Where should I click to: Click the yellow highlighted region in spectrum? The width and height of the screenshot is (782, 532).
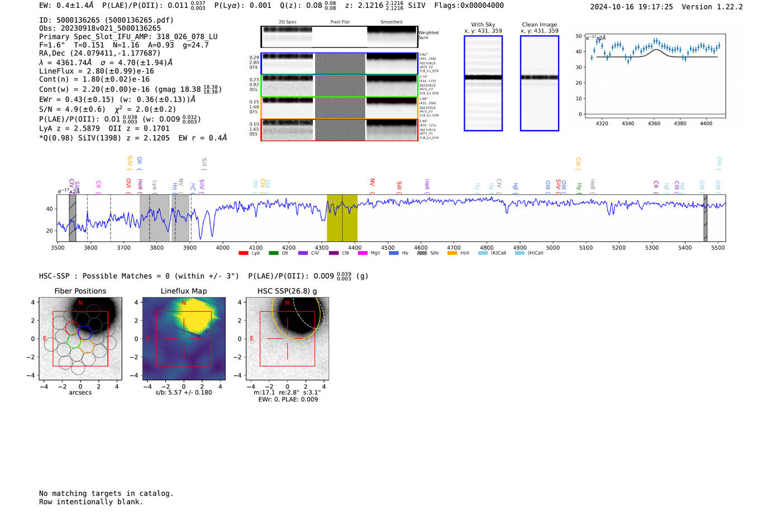(342, 218)
